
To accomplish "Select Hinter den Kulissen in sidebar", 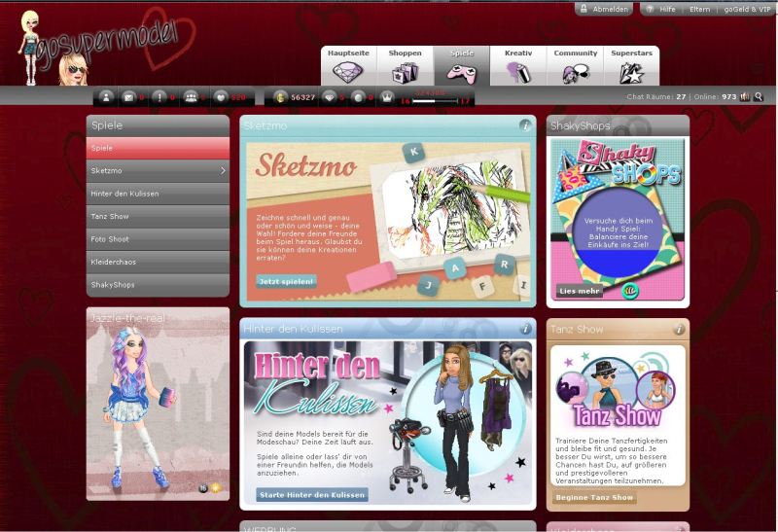I will click(x=158, y=194).
